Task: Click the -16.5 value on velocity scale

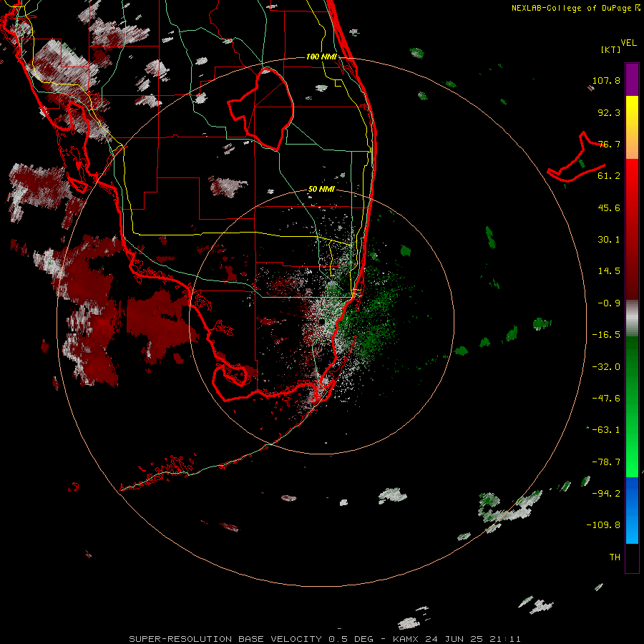Action: 606,335
